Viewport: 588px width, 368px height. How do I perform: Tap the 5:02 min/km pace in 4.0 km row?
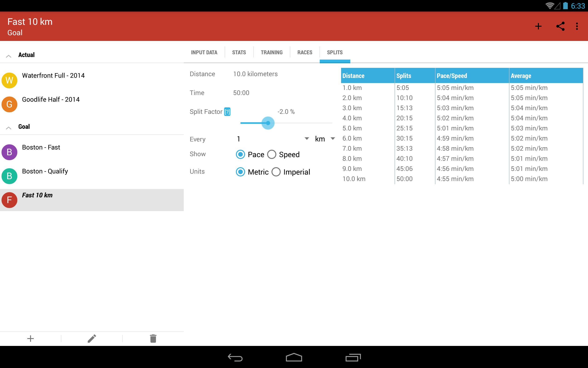pyautogui.click(x=455, y=118)
